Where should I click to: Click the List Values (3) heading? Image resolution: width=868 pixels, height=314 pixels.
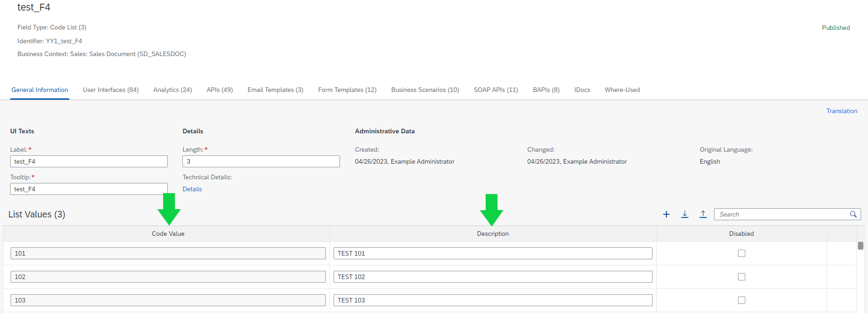[37, 214]
